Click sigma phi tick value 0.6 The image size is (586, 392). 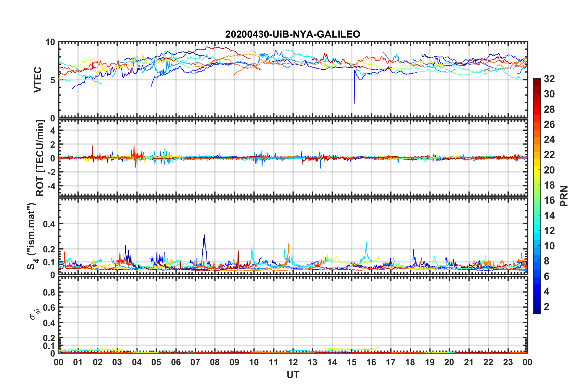pos(49,308)
